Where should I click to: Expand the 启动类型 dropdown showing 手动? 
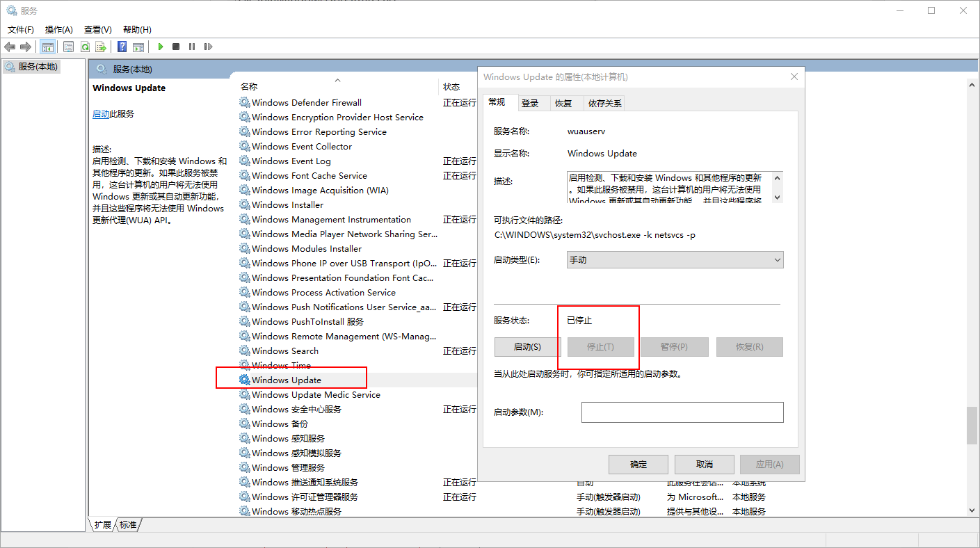[x=675, y=259]
